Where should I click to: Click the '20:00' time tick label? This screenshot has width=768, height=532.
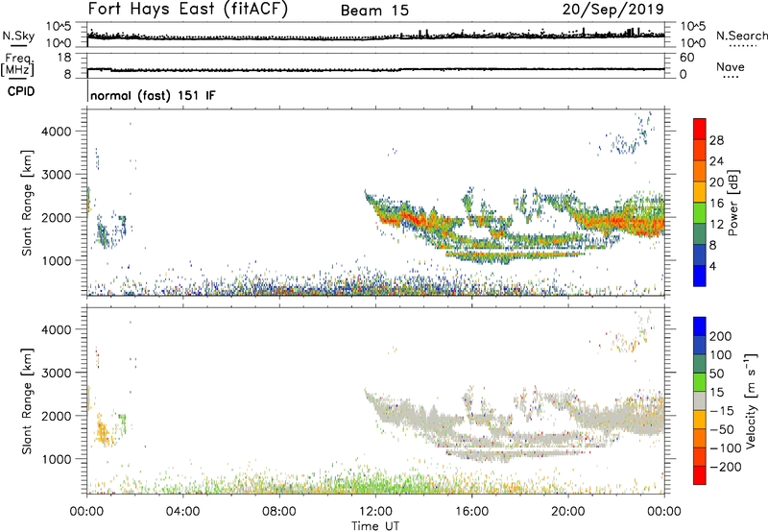(568, 512)
